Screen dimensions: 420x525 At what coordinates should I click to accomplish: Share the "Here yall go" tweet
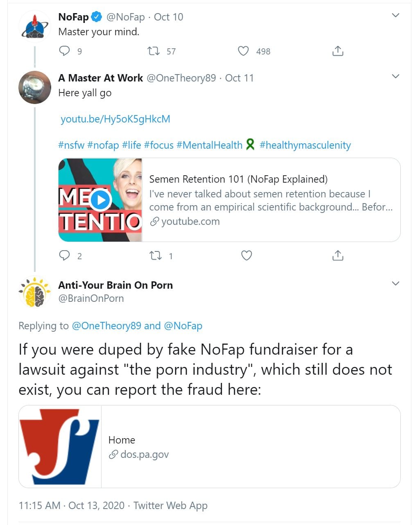click(338, 256)
